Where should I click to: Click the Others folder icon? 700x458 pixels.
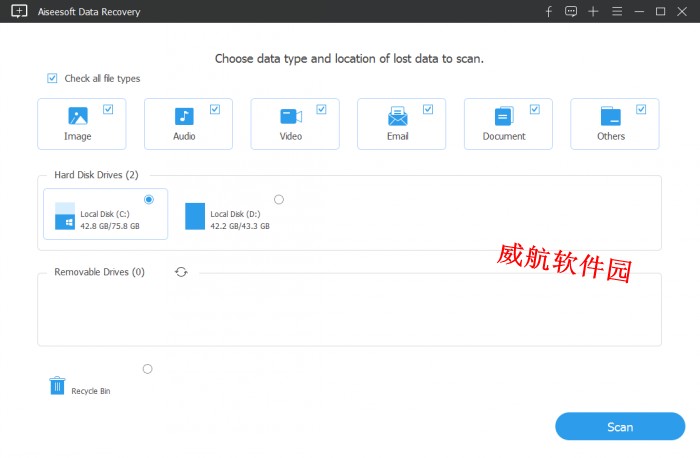(x=611, y=116)
